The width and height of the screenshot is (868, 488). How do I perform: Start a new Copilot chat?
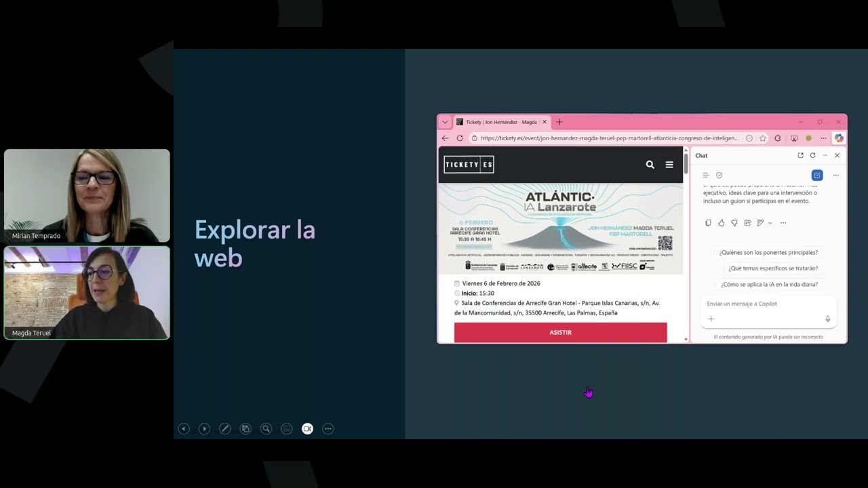coord(817,175)
